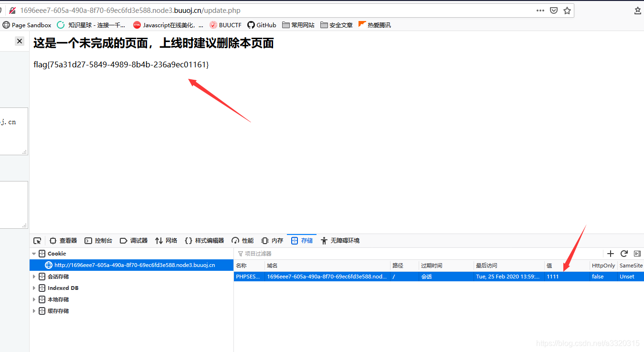The image size is (644, 352).
Task: Click the insecure connection lock icon
Action: (x=12, y=11)
